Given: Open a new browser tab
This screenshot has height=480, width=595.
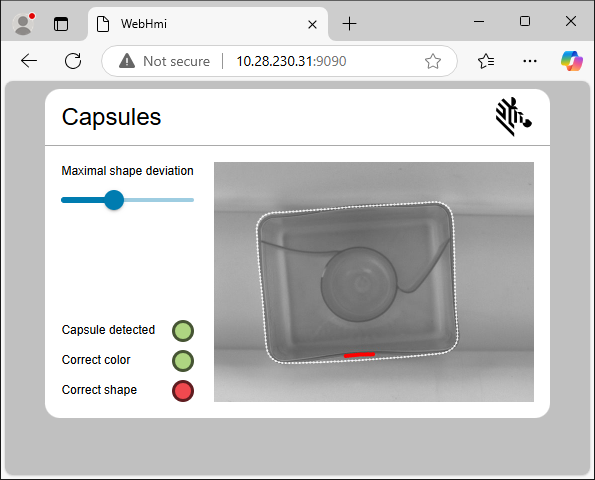Looking at the screenshot, I should tap(349, 24).
